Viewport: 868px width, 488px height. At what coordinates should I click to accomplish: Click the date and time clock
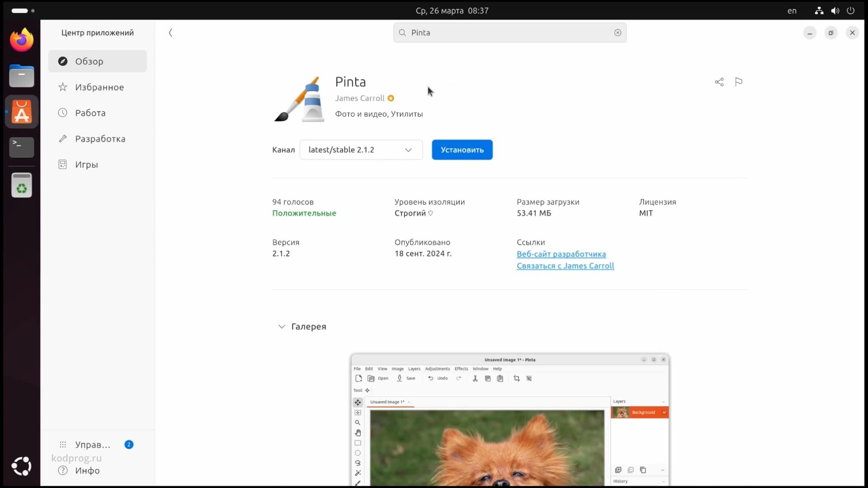(452, 10)
